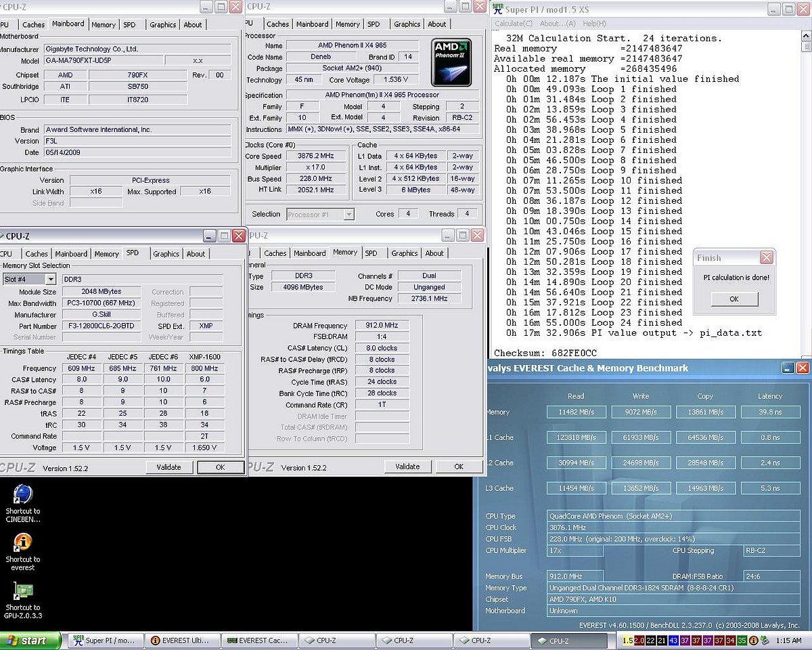This screenshot has height=650, width=812.
Task: Open the Help menu in Super PI
Action: click(x=595, y=24)
